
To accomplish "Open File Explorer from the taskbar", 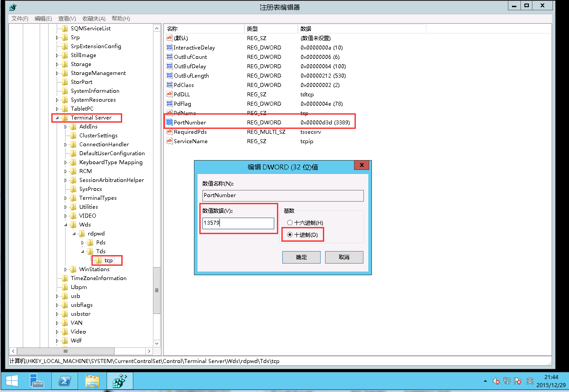I will pyautogui.click(x=92, y=381).
